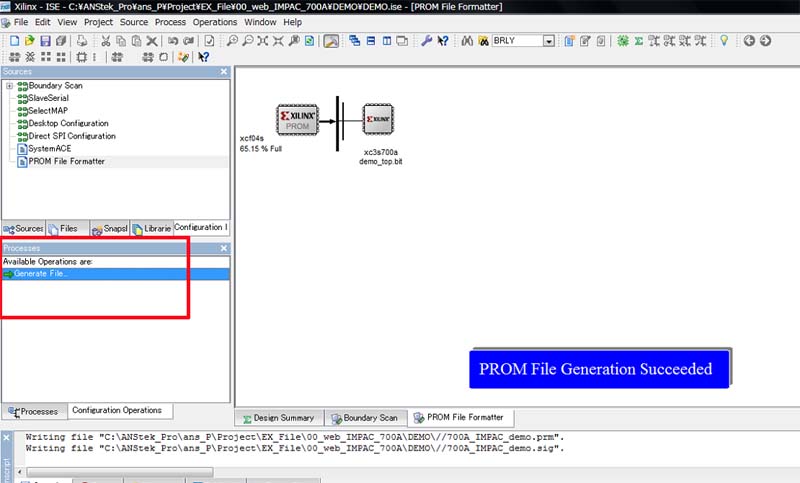Click the green Implement Top Module icon

pos(622,41)
